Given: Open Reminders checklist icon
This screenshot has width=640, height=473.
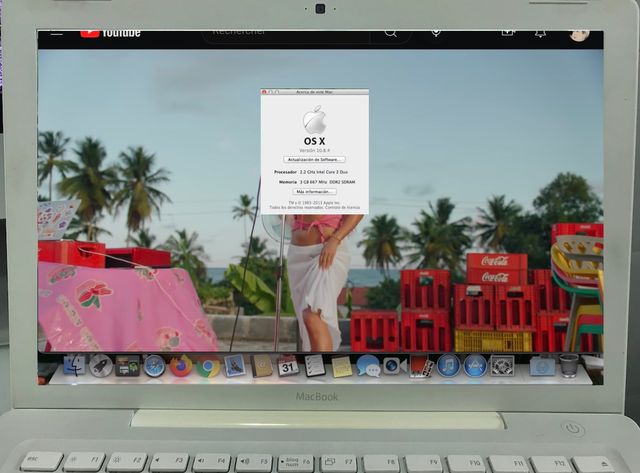Looking at the screenshot, I should click(315, 366).
